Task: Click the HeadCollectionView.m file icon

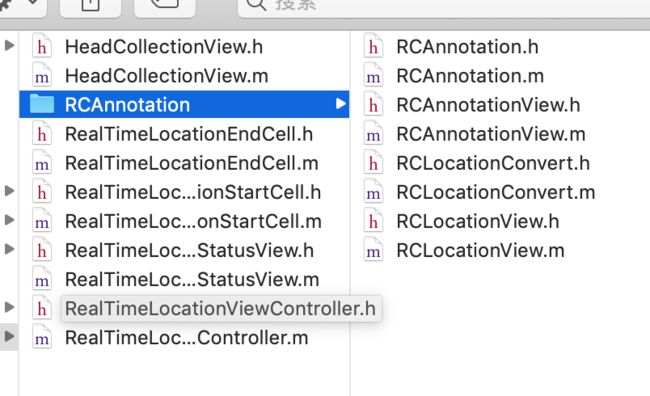Action: (x=41, y=75)
